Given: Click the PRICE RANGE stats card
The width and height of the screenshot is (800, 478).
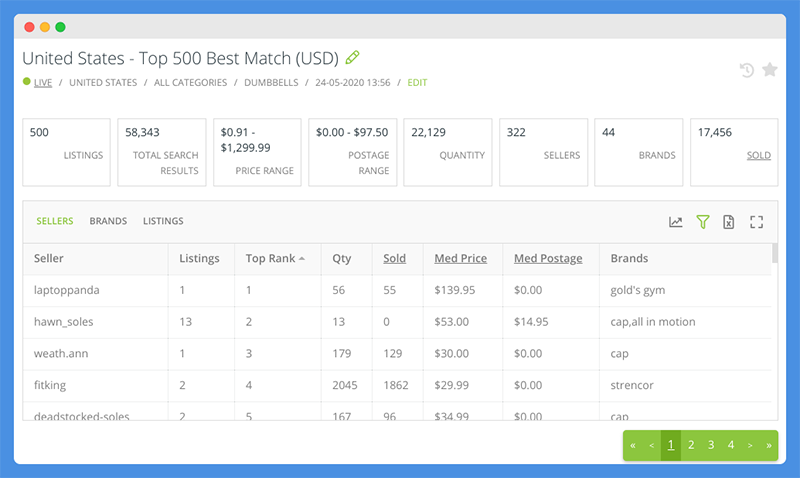Looking at the screenshot, I should tap(257, 152).
